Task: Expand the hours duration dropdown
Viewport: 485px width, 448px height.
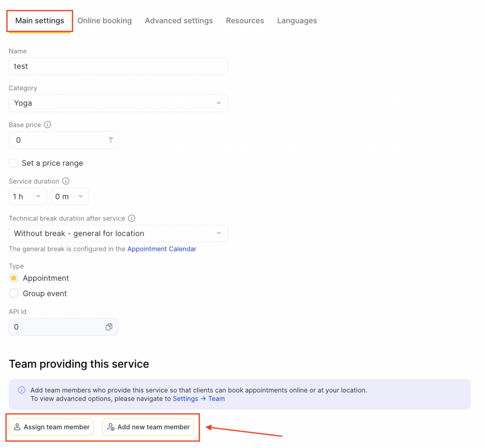Action: tap(27, 197)
